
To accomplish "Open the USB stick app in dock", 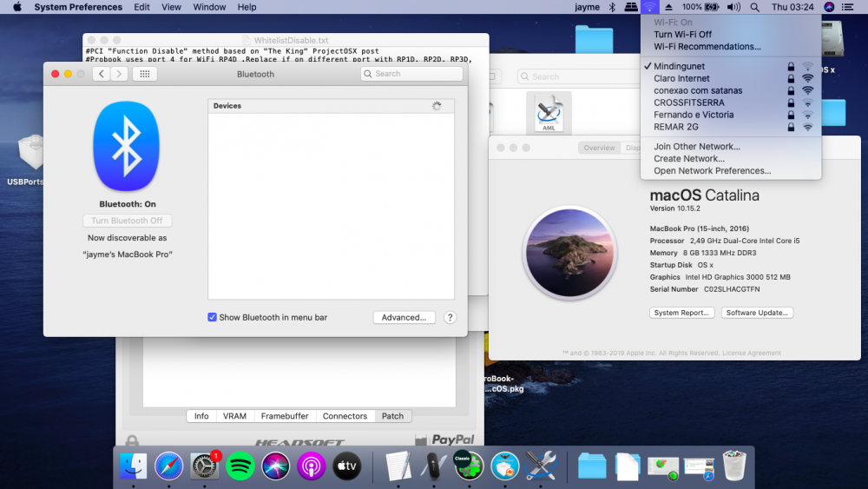I will point(433,466).
